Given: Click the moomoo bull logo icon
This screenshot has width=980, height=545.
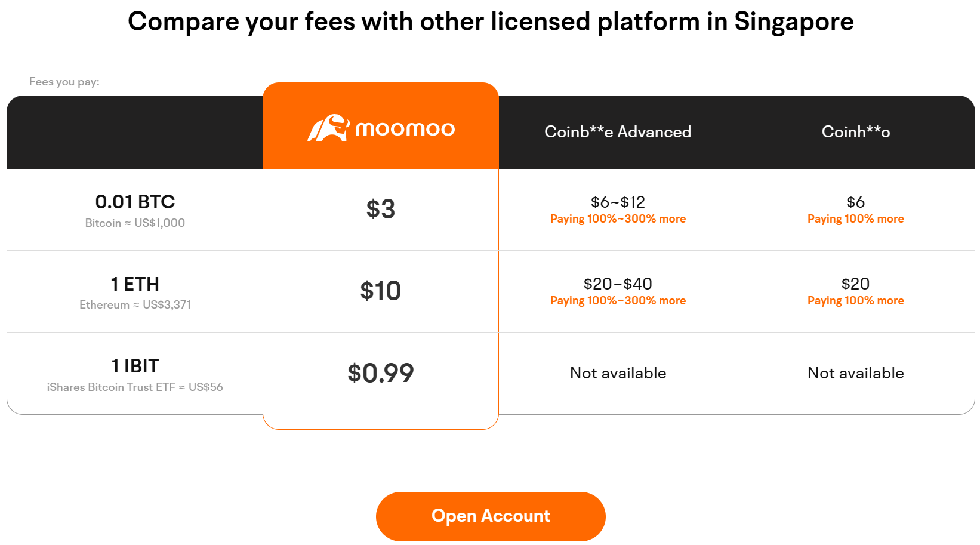Looking at the screenshot, I should (x=331, y=127).
